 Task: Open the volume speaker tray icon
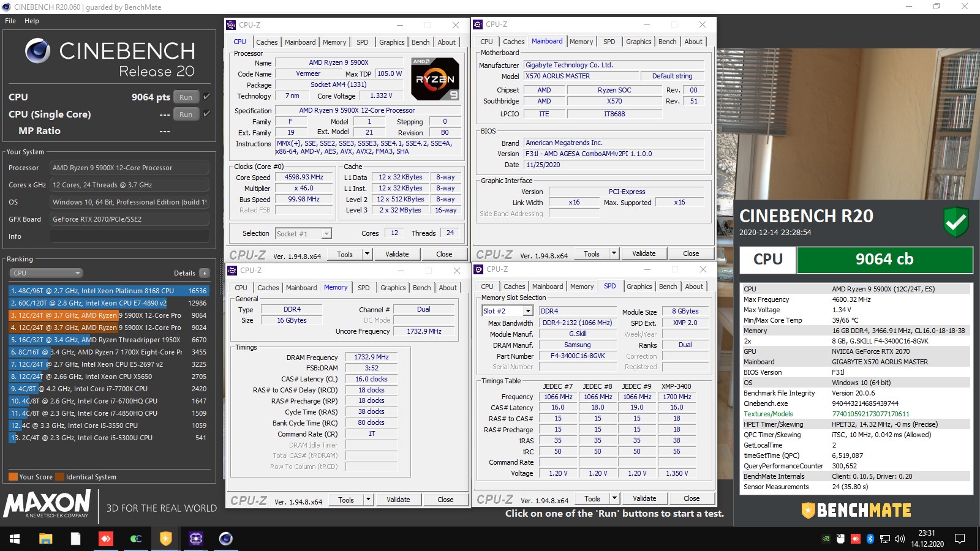900,539
